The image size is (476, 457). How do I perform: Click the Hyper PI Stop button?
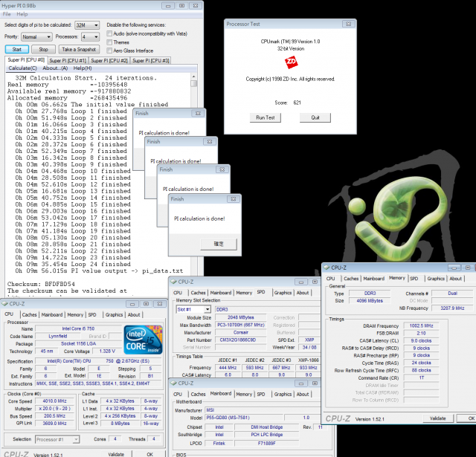[43, 50]
